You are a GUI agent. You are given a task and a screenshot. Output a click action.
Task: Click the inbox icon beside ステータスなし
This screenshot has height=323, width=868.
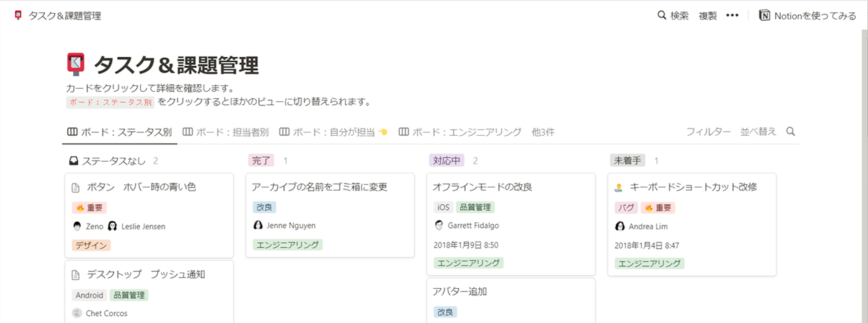[74, 161]
